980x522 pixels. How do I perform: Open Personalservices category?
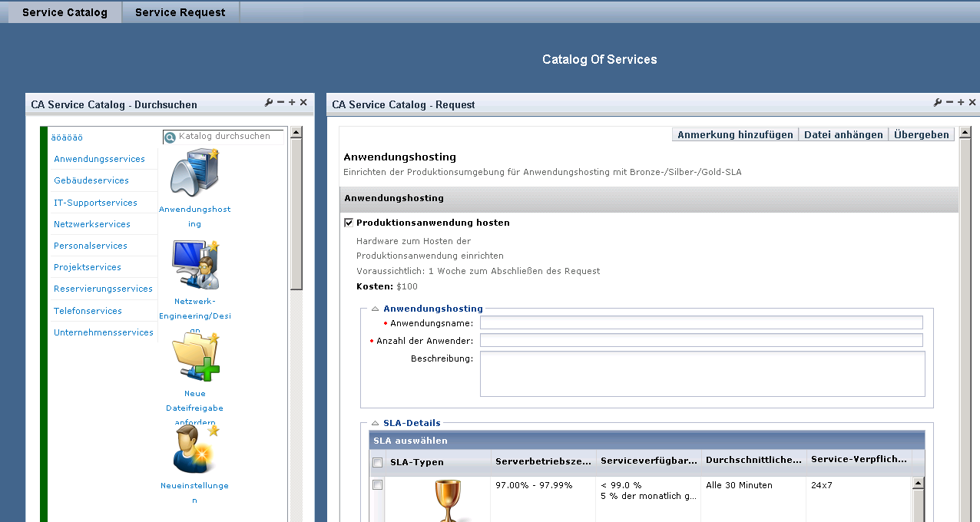pos(91,246)
